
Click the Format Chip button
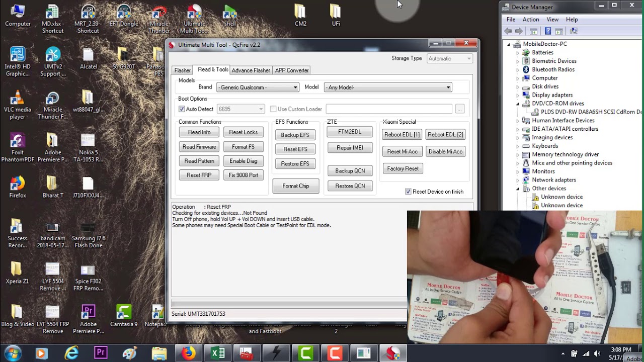tap(296, 186)
